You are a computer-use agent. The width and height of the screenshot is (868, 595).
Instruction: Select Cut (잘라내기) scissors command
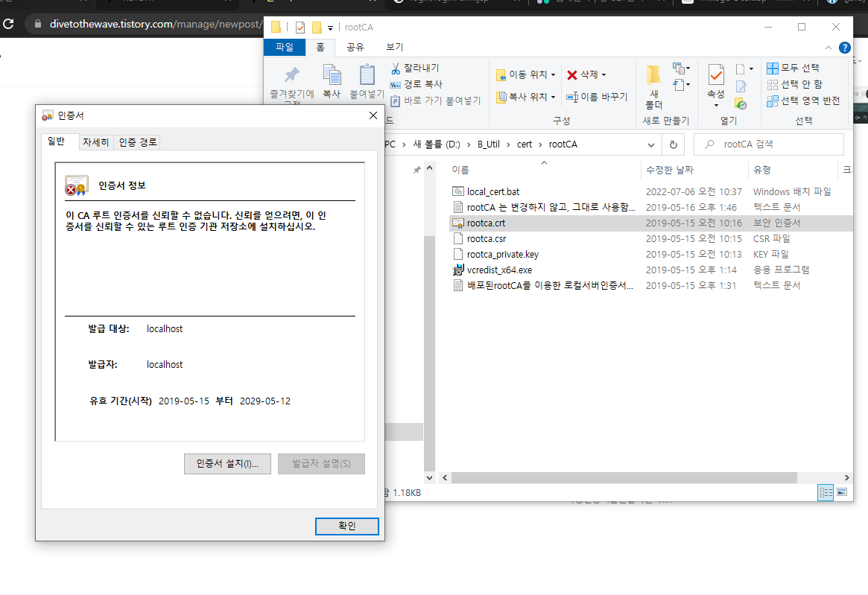414,68
